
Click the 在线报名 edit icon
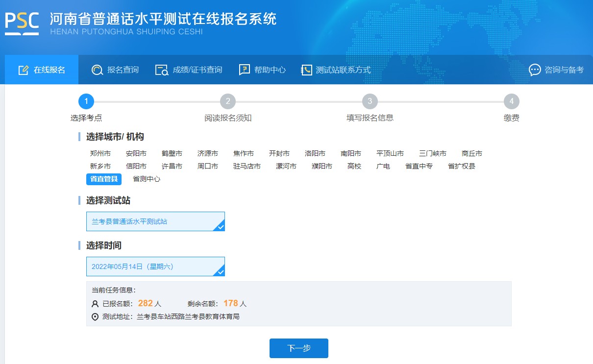point(23,70)
